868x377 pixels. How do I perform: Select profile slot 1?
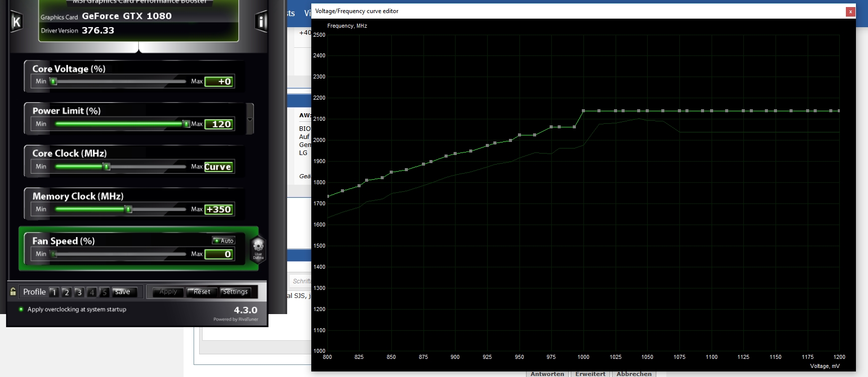point(54,292)
